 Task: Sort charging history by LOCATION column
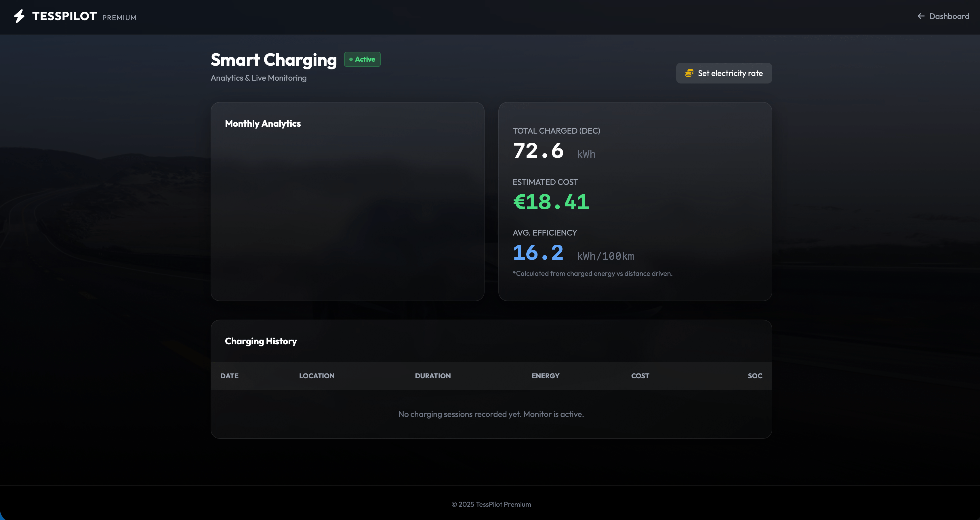317,376
